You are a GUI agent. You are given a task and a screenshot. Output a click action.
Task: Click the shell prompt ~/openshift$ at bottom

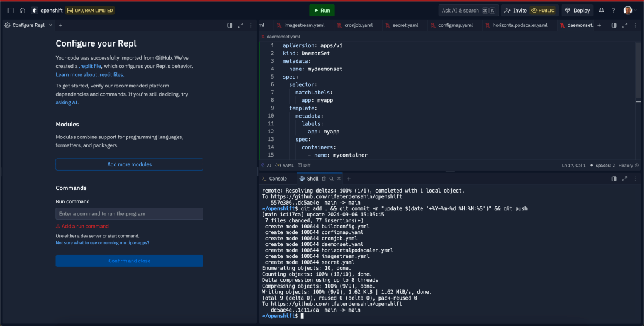tap(280, 316)
